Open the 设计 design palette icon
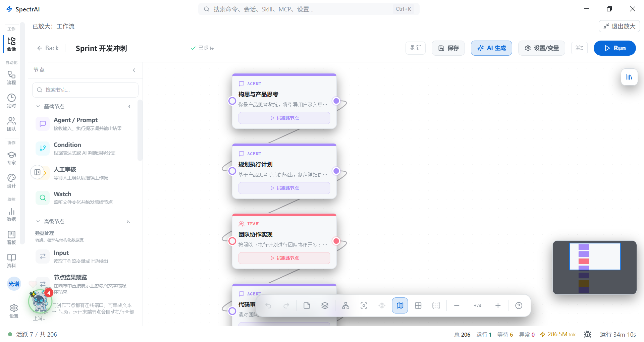Screen dimensions: 644x342 coord(11,181)
